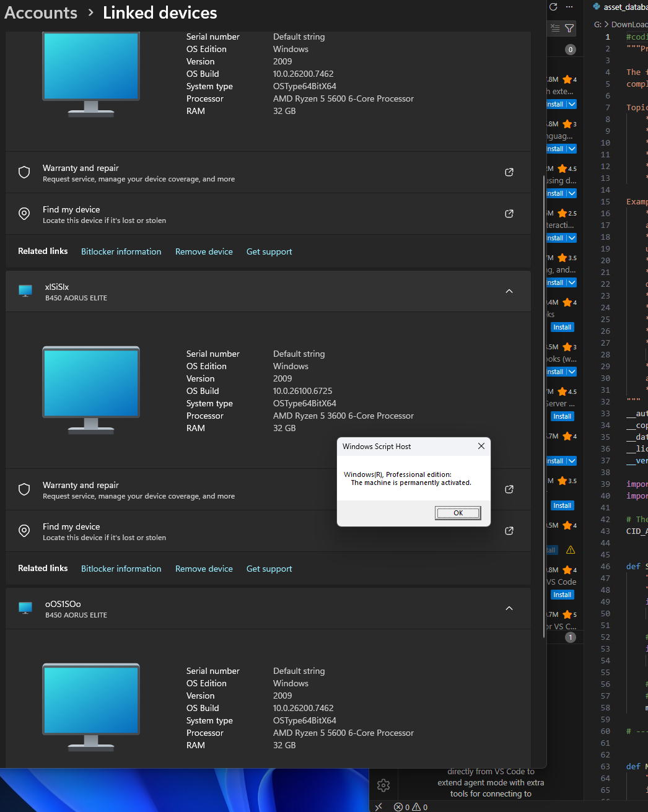The height and width of the screenshot is (812, 648).
Task: Click line number 46 in the editor gutter
Action: click(605, 566)
